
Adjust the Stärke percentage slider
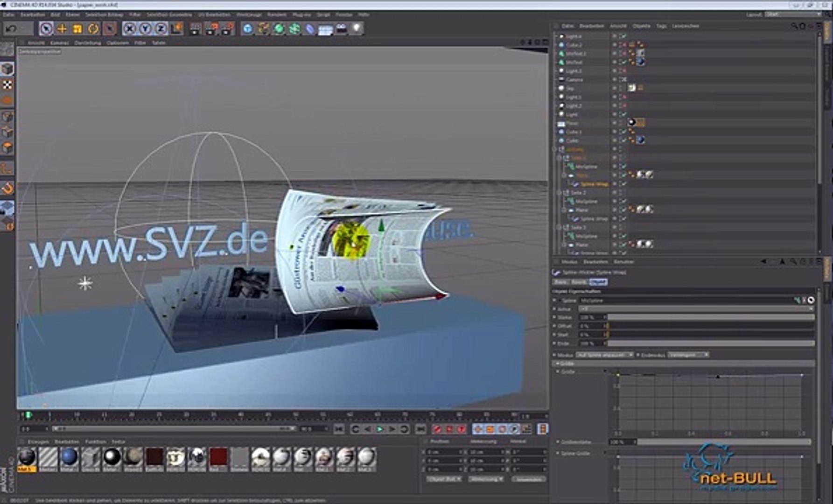[x=700, y=317]
